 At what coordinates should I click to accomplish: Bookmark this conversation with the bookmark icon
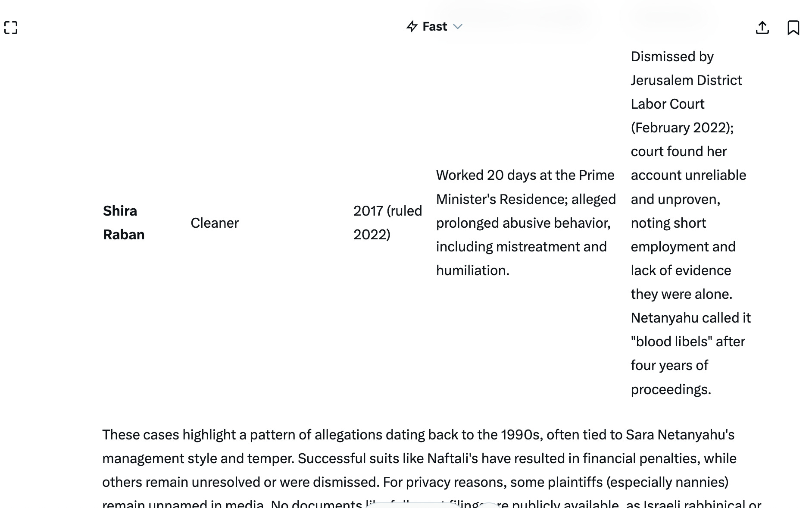point(793,28)
